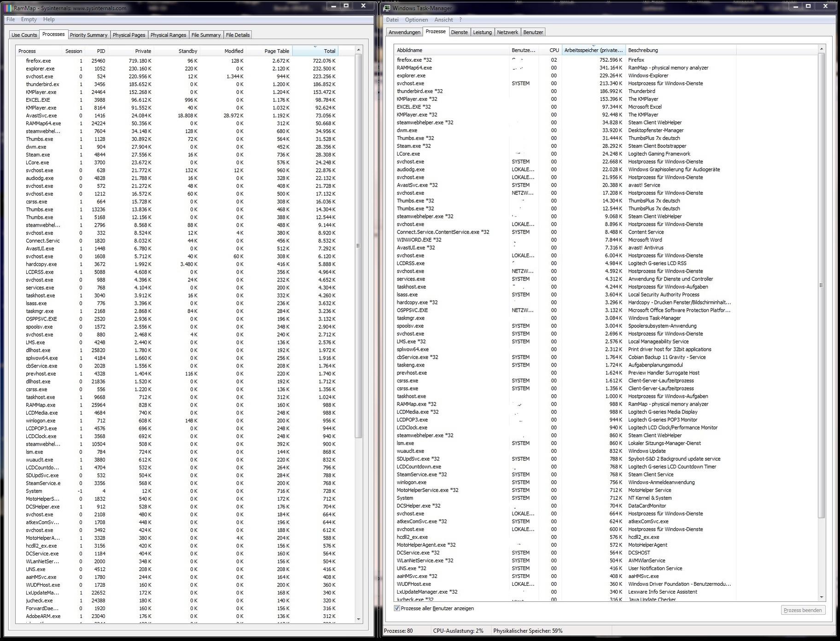Sort RamMap list by Standby column header
The width and height of the screenshot is (840, 641).
pos(177,51)
